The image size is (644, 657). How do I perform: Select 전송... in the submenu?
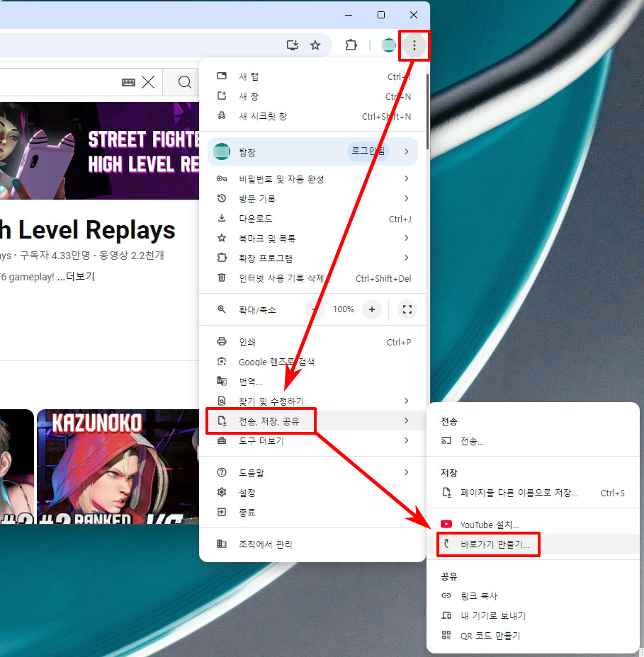[x=533, y=441]
